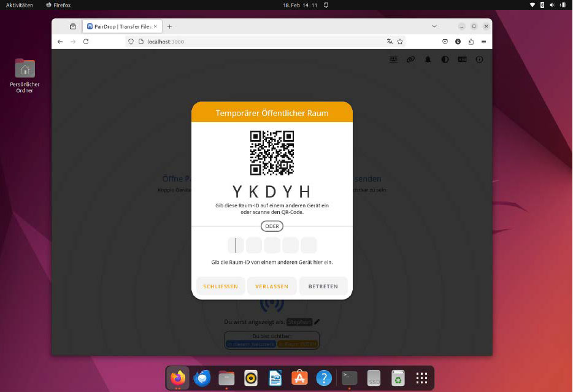The image size is (573, 392).
Task: Open the Firefox tab list chevron
Action: pos(434,26)
